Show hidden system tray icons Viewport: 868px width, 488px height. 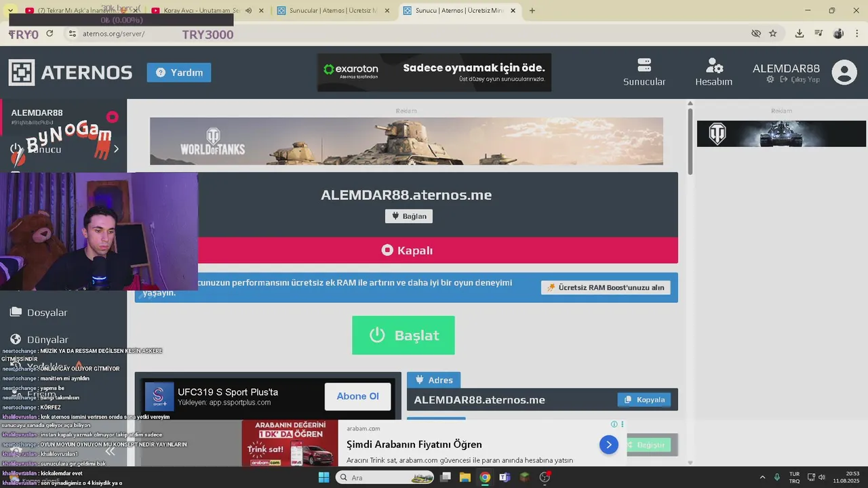pos(762,477)
